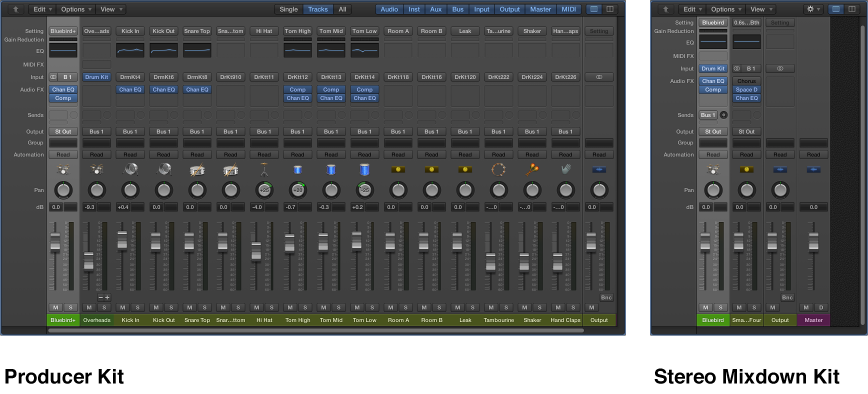Click the Shaker channel maraca icon
The image size is (868, 394).
(x=532, y=169)
